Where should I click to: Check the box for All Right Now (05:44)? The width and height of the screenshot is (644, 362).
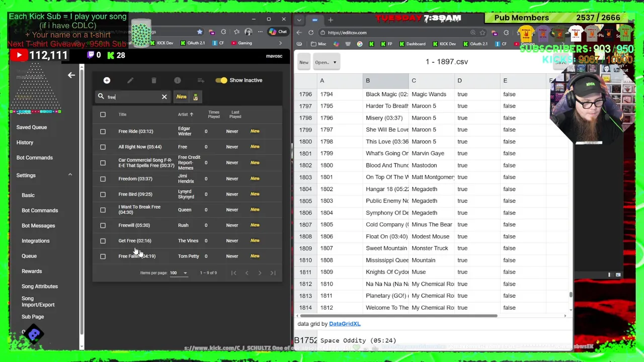click(x=103, y=147)
